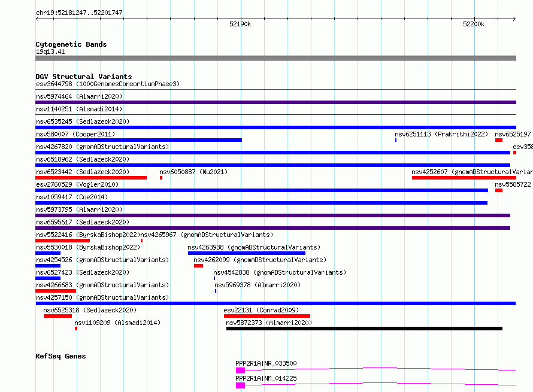Click the purple nsv5974464 variant bar
This screenshot has height=392, width=533.
(275, 102)
